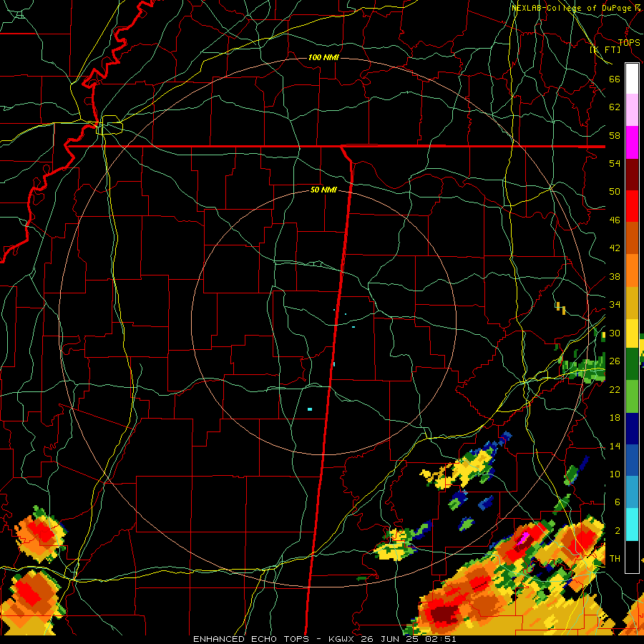The height and width of the screenshot is (644, 644).
Task: Click the legend value "50"
Action: (615, 191)
